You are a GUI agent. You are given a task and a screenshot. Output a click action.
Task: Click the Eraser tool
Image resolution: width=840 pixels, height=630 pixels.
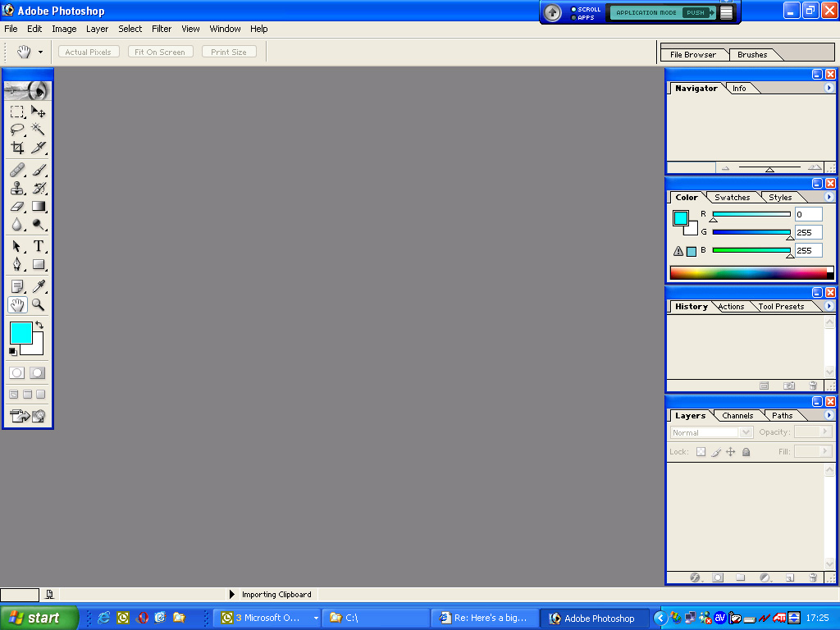16,206
